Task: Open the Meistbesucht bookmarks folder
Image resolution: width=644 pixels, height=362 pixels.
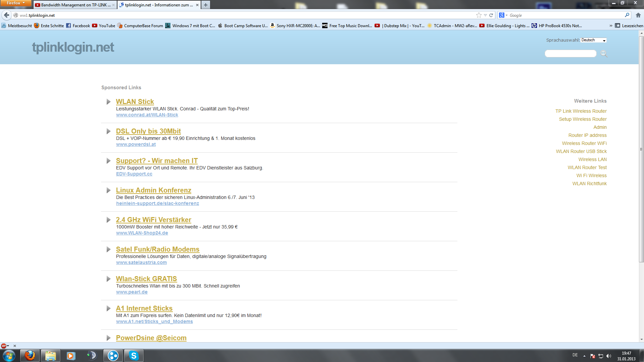Action: pos(17,25)
